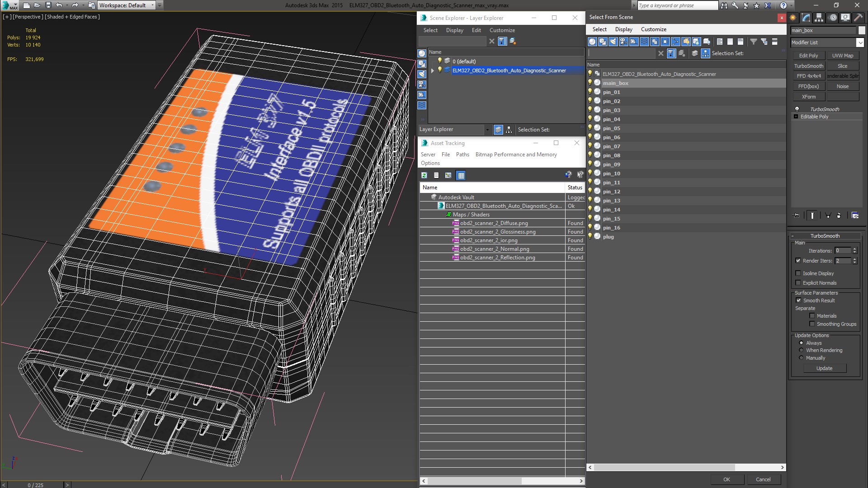868x488 pixels.
Task: Toggle Display Space Warps filter icon
Action: point(644,42)
